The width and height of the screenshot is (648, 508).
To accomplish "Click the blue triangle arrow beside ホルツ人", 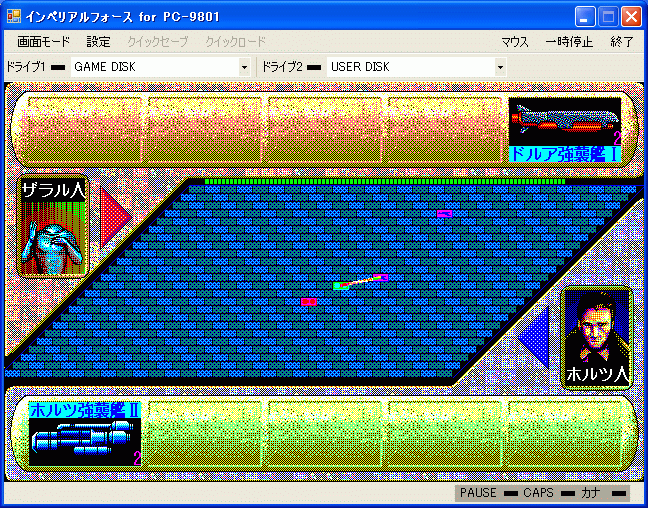I will point(535,337).
